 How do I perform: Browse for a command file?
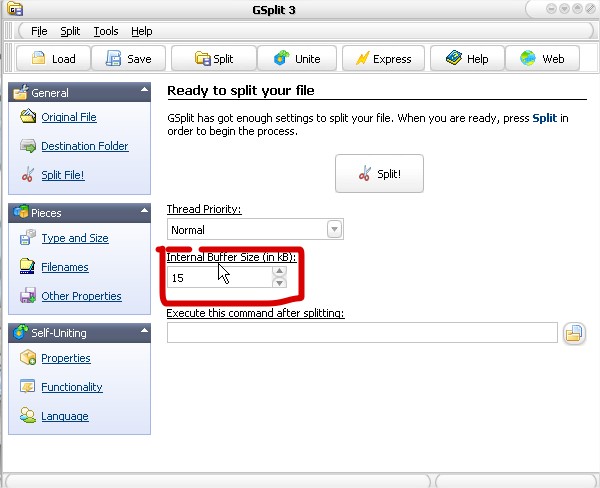pyautogui.click(x=574, y=333)
